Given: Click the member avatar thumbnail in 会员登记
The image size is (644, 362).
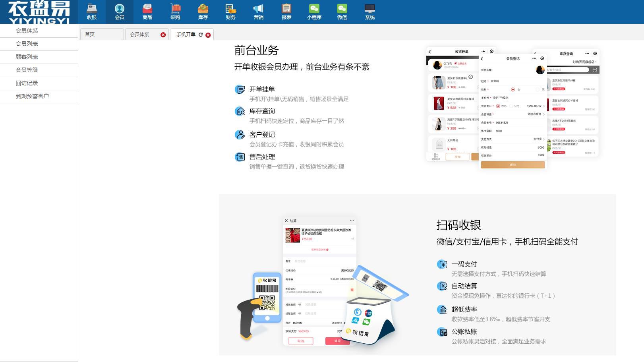Looking at the screenshot, I should [540, 70].
